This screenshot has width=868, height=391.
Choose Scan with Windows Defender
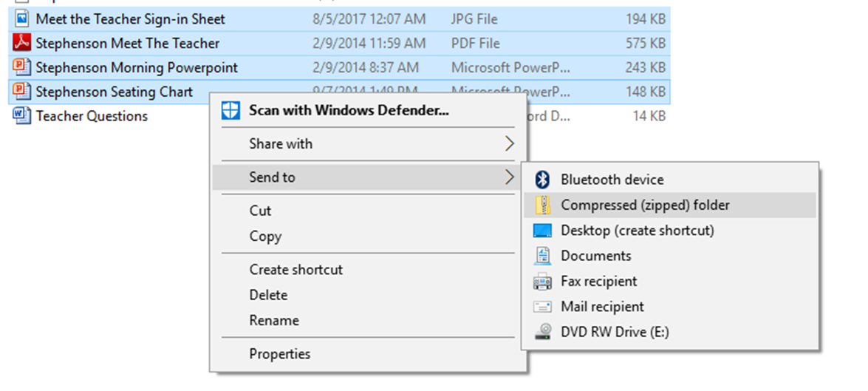point(368,110)
